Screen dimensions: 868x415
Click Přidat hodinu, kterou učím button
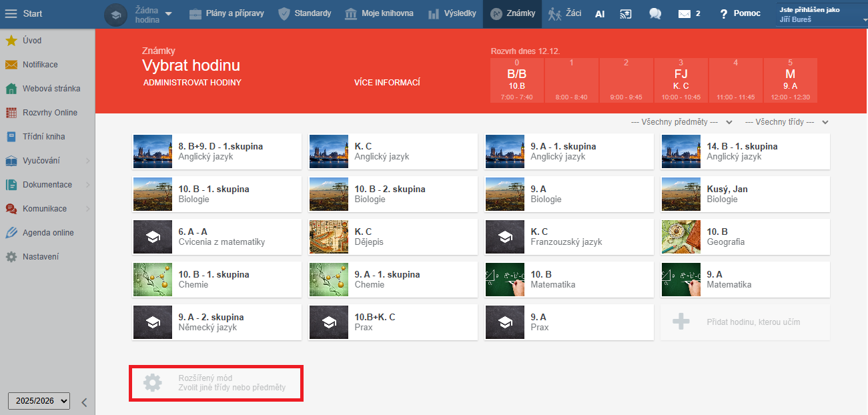pos(745,322)
